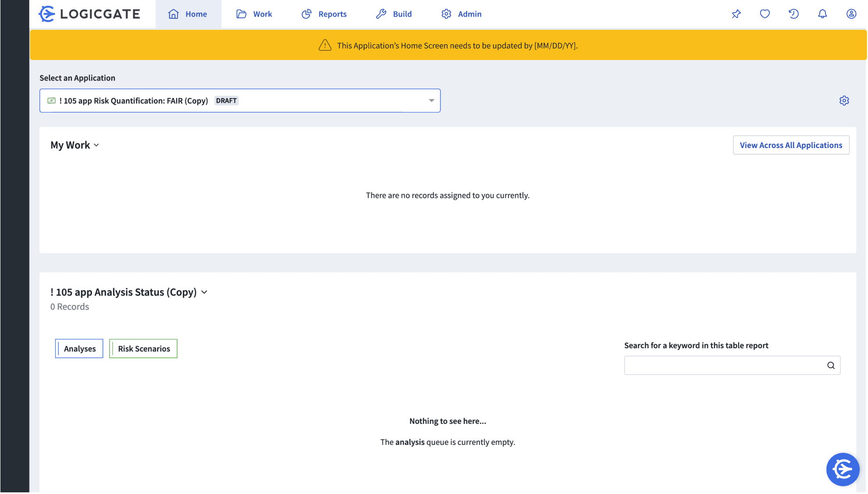Open the Reports tab
This screenshot has width=868, height=494.
[x=324, y=14]
